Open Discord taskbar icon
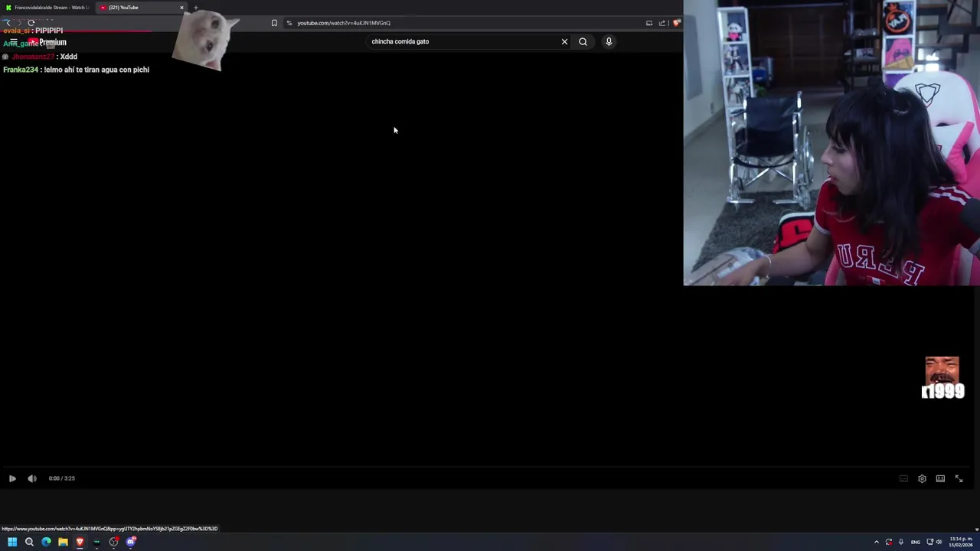The height and width of the screenshot is (551, 980). 131,542
